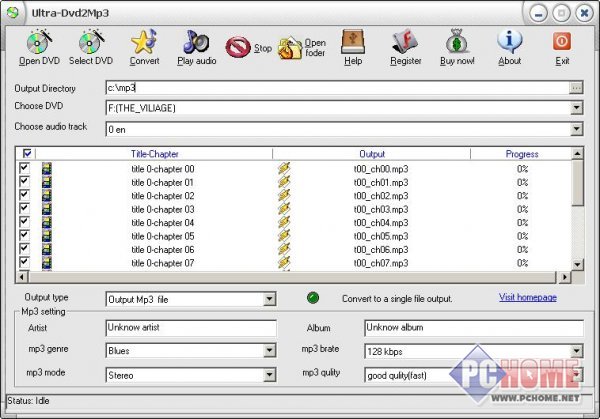Select the t00_ch06.mp3 output filename

point(381,249)
